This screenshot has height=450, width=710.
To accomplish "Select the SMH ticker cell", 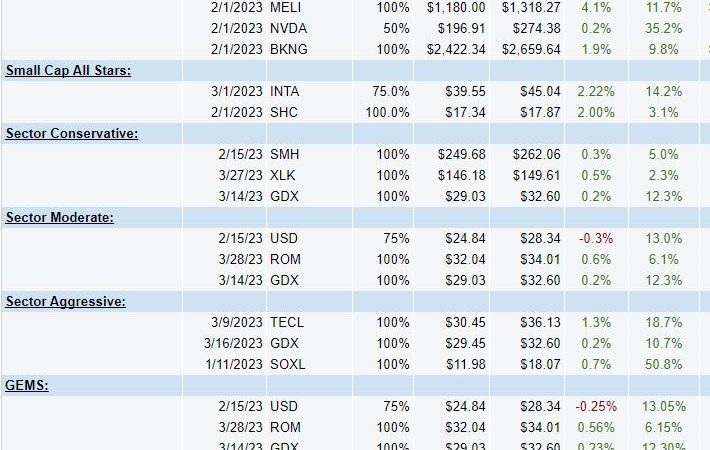I will point(284,154).
